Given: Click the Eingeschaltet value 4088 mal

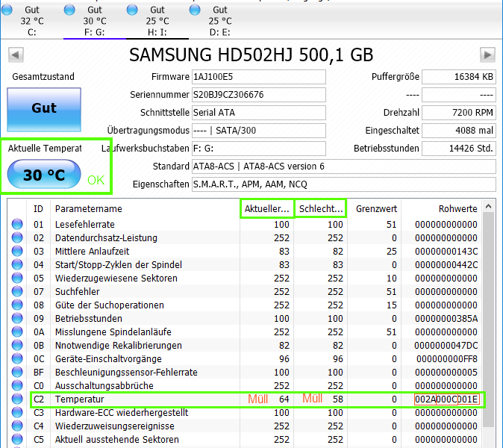Looking at the screenshot, I should pos(459,131).
